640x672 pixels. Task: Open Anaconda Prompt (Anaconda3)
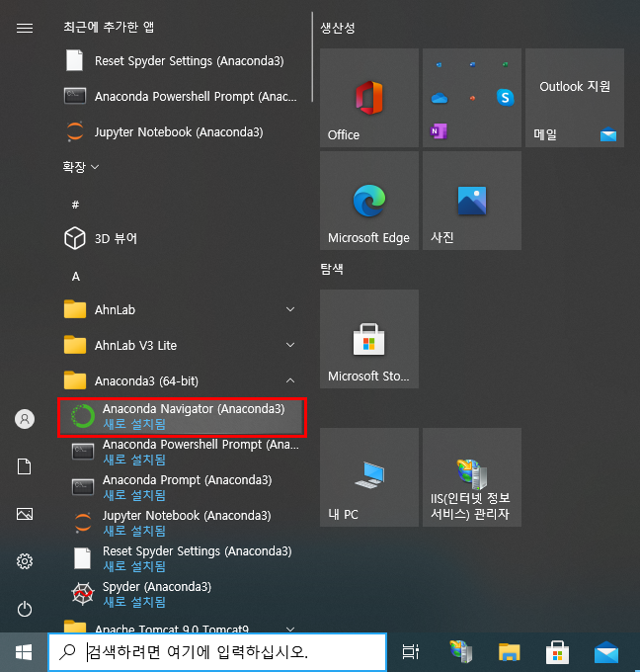coord(181,488)
